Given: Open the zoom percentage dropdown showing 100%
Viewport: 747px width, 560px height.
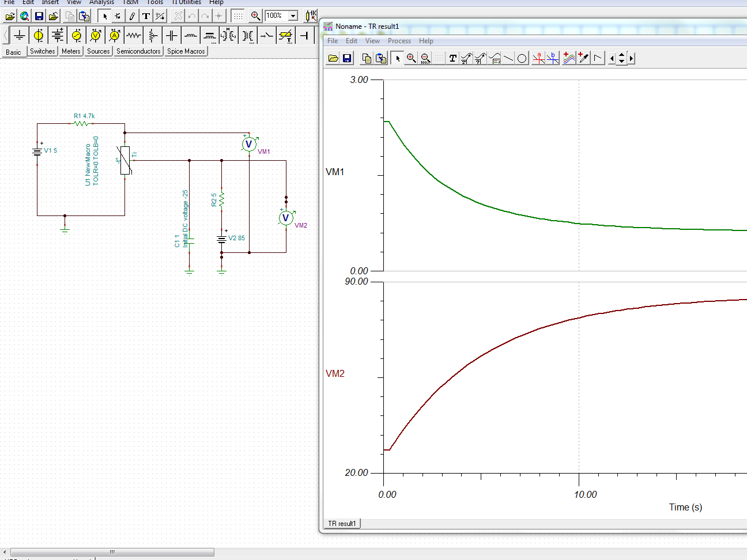Looking at the screenshot, I should point(292,16).
